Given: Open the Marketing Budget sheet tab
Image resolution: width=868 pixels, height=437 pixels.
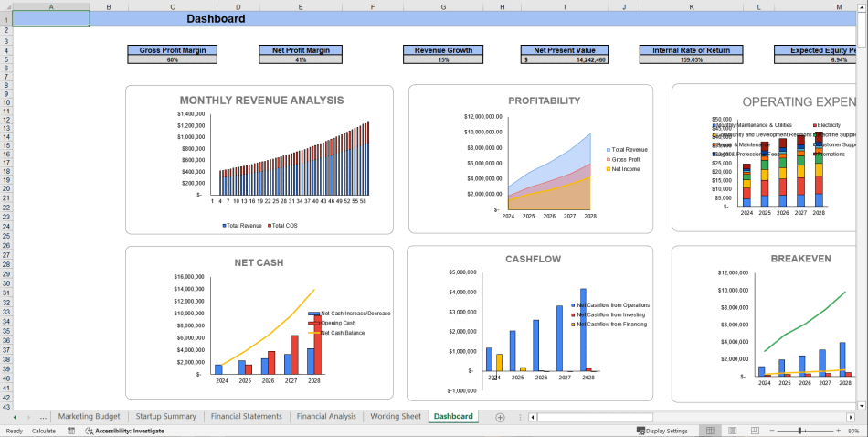Looking at the screenshot, I should (89, 417).
